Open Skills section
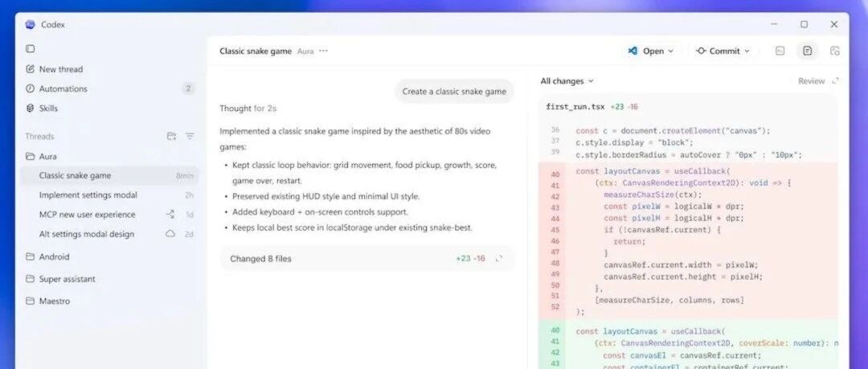868x369 pixels. 42,108
